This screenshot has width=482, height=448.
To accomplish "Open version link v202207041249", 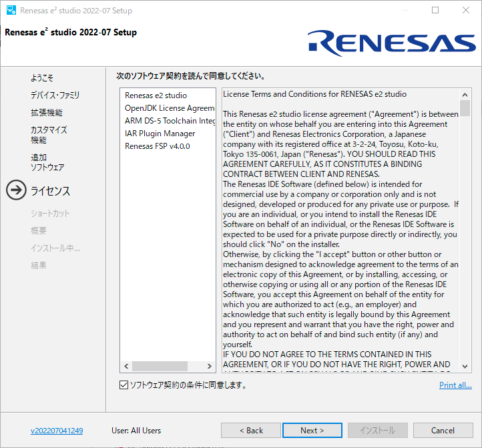I will coord(57,431).
